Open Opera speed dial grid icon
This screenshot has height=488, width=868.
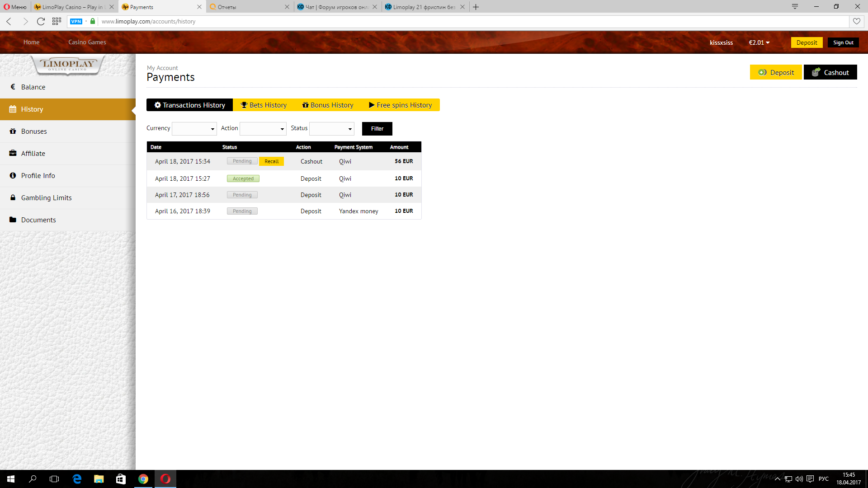click(x=57, y=21)
